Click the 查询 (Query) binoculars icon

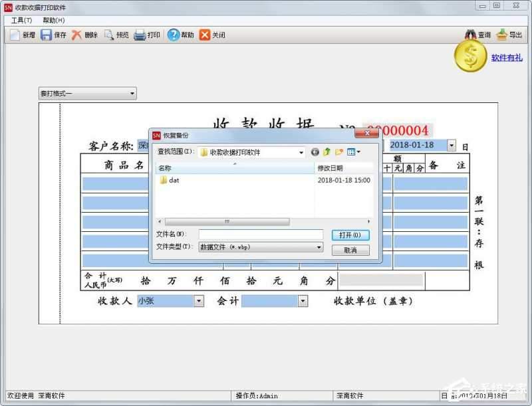pyautogui.click(x=470, y=35)
